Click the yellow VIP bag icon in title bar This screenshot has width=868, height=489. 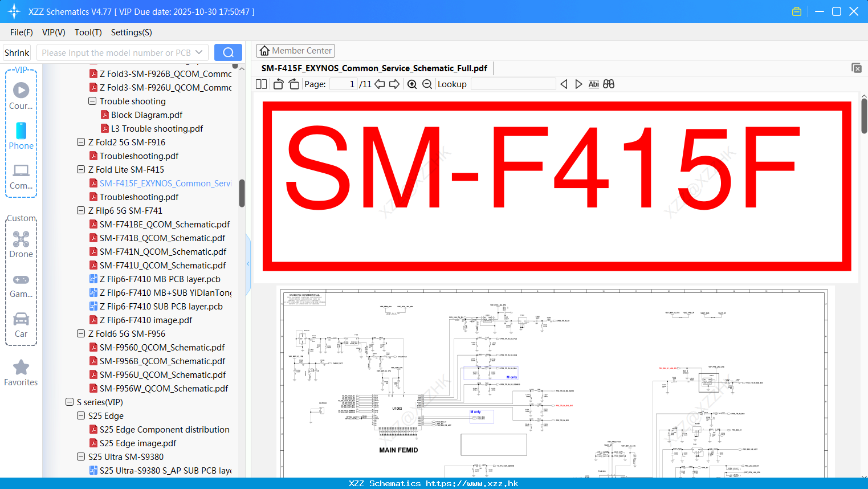(797, 11)
